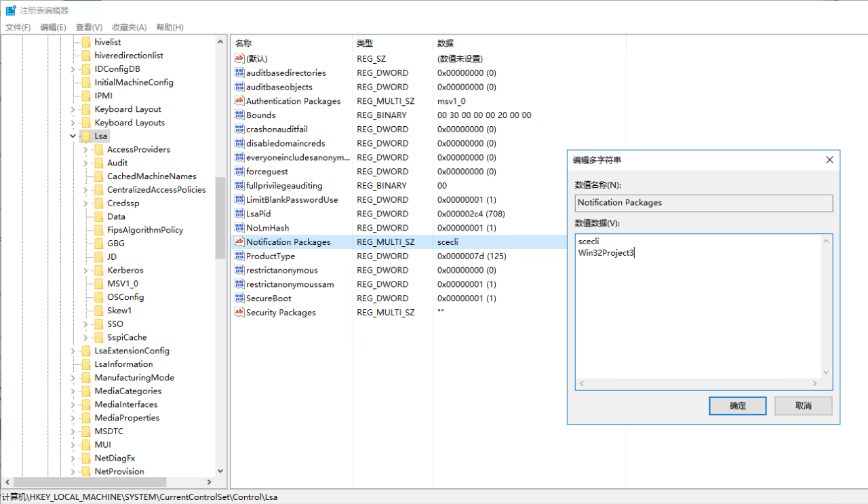Expand the AccessProviders subkey
The image size is (868, 504).
coord(85,150)
